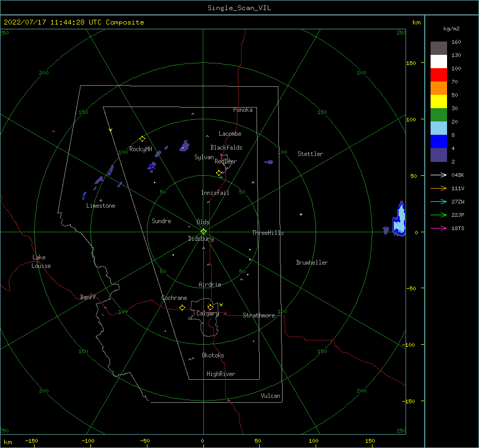Select the blue 8 legend swatch
Image resolution: width=479 pixels, height=448 pixels.
tap(439, 141)
